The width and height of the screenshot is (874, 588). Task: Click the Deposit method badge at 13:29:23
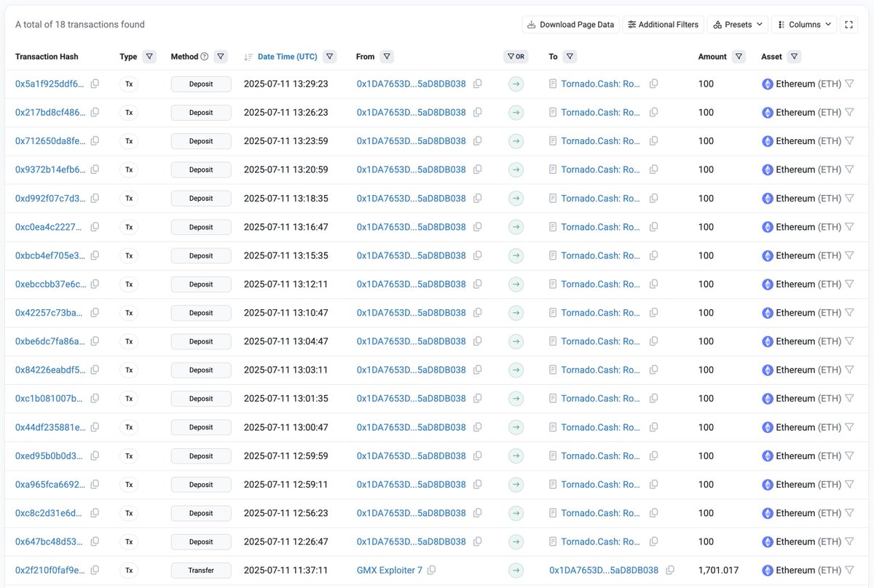coord(201,84)
